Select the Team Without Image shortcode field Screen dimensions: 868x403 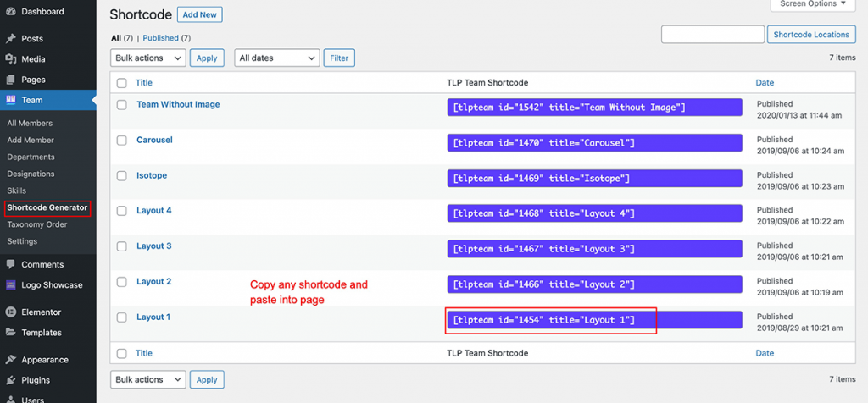pyautogui.click(x=594, y=108)
